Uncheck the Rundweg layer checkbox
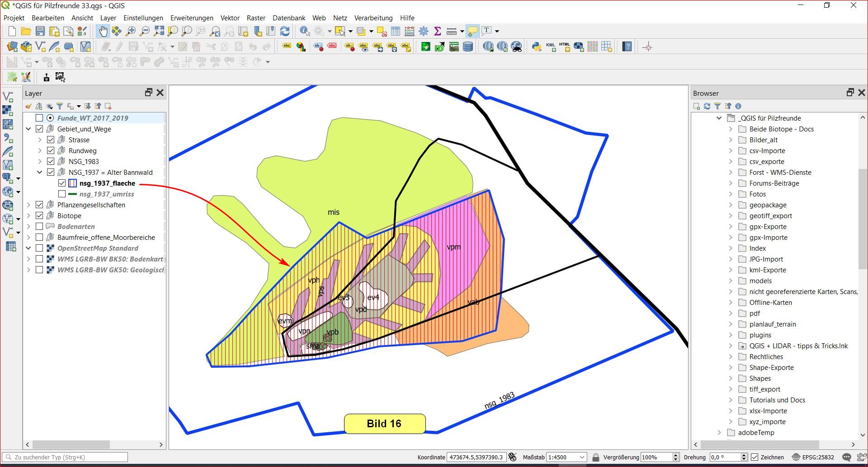The height and width of the screenshot is (467, 868). (51, 150)
